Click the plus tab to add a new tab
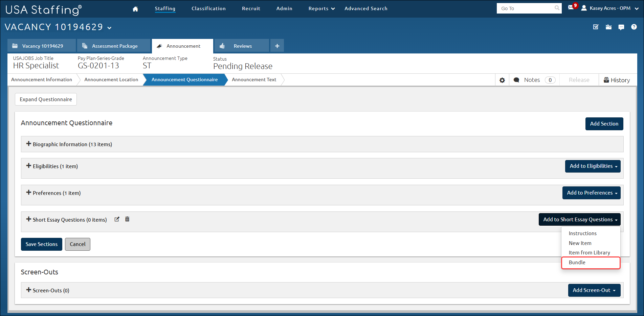 277,46
